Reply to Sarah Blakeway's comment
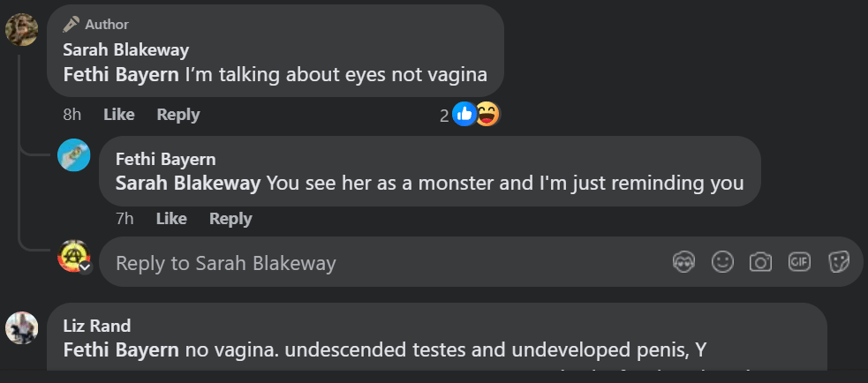The image size is (868, 383). (x=177, y=115)
